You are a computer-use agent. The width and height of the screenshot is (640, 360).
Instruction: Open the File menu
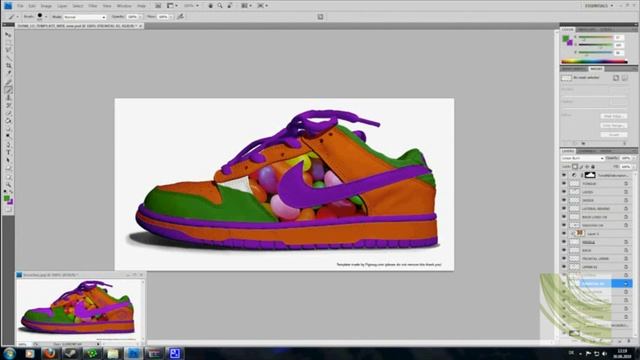20,6
